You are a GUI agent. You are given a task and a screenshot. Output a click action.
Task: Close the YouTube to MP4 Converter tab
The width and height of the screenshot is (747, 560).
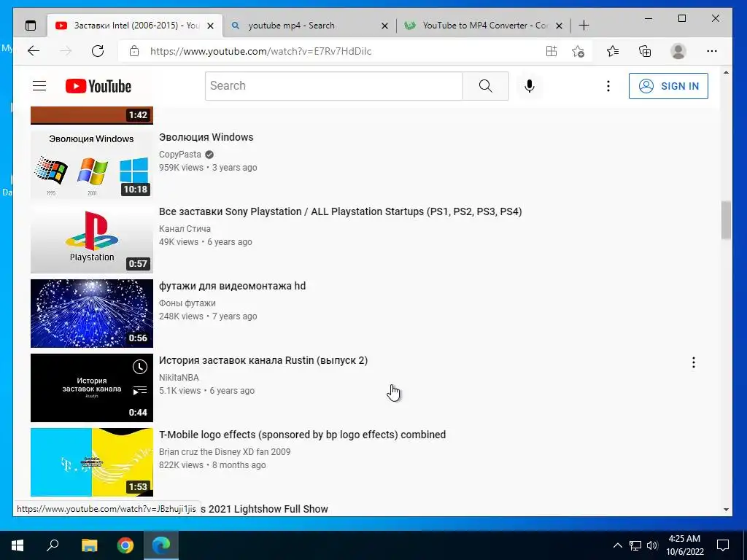coord(560,26)
